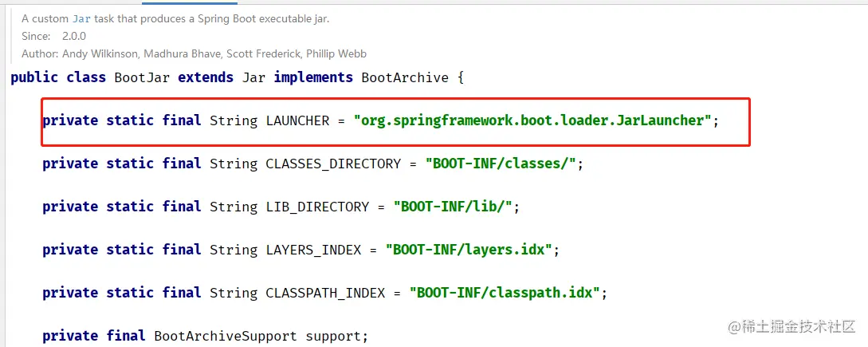Click the Author line in the doc comment
The image size is (868, 347).
point(194,53)
